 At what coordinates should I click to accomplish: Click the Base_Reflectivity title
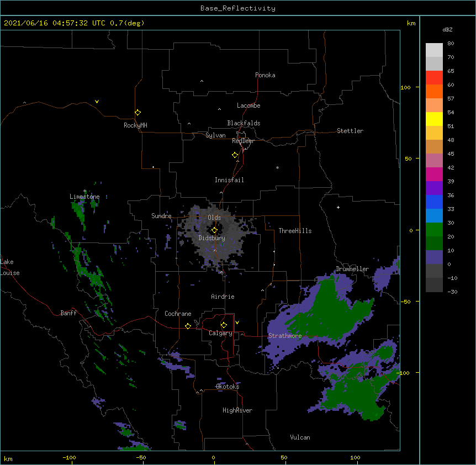(x=238, y=8)
